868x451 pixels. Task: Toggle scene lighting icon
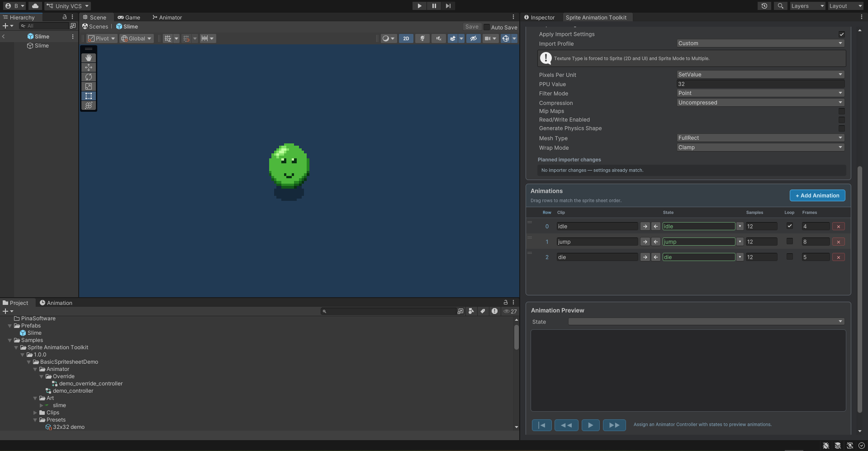coord(422,38)
